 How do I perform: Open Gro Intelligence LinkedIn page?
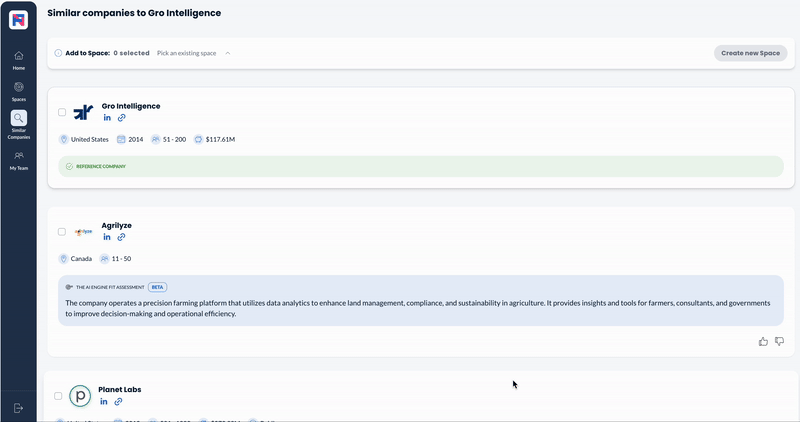(108, 118)
